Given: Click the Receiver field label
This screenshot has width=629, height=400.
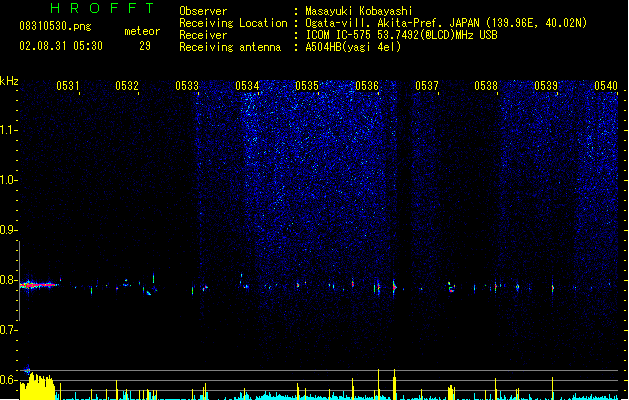Looking at the screenshot, I should [x=203, y=35].
